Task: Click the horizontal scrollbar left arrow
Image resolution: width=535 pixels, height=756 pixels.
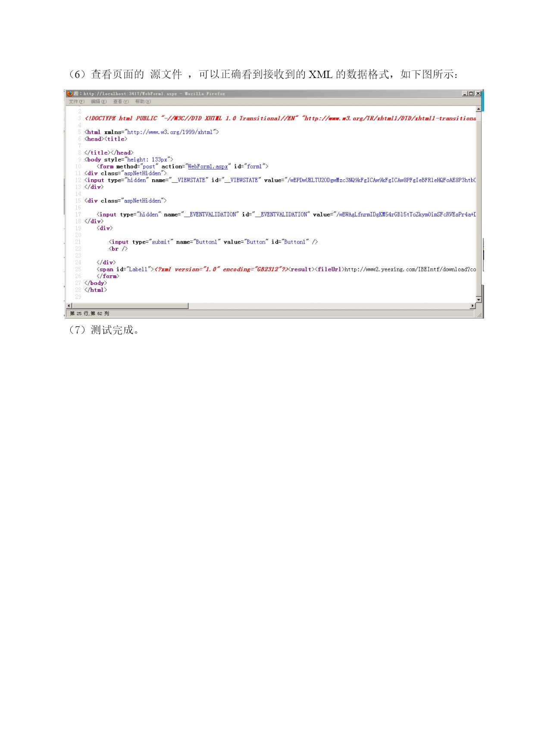Action: click(69, 306)
